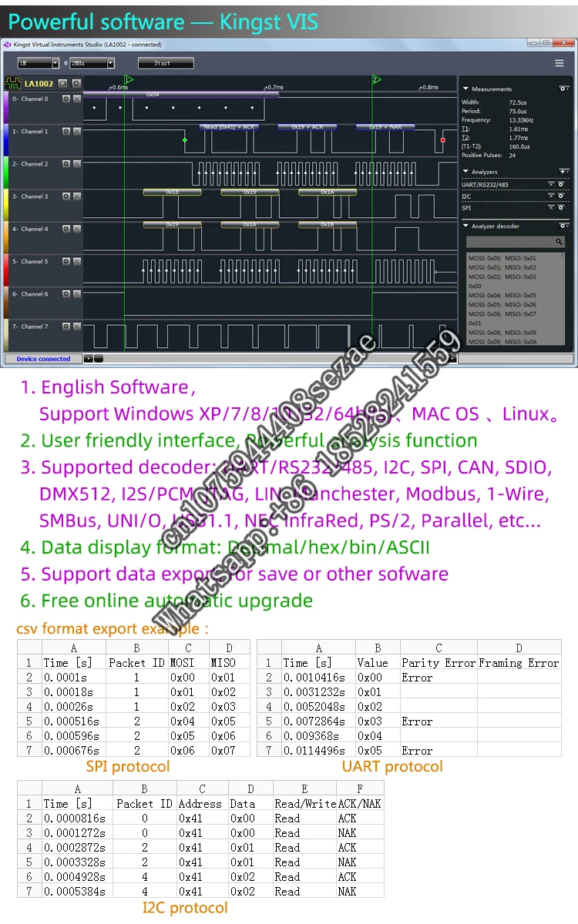Select the 'Read [0x41] + ACK' decode bubble
The image size is (578, 924).
click(x=228, y=126)
